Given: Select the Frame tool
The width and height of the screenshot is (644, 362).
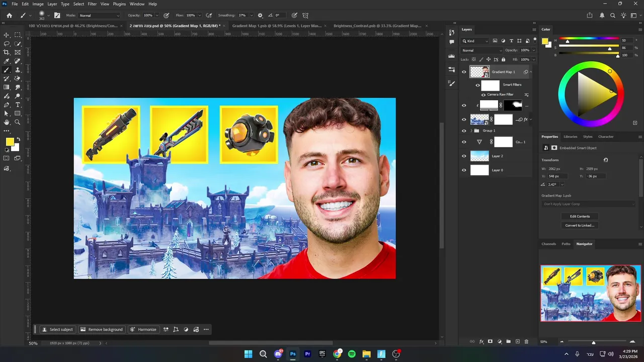Looking at the screenshot, I should point(18,52).
